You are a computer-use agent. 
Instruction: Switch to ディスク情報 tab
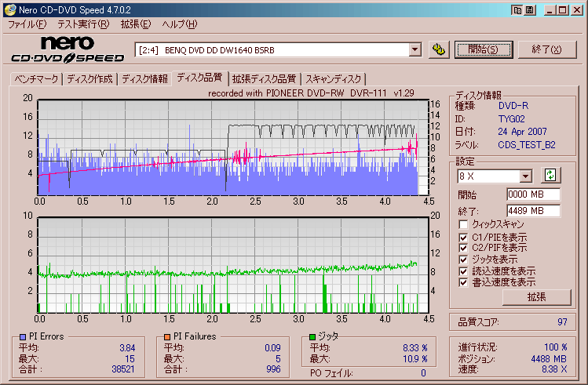click(144, 79)
